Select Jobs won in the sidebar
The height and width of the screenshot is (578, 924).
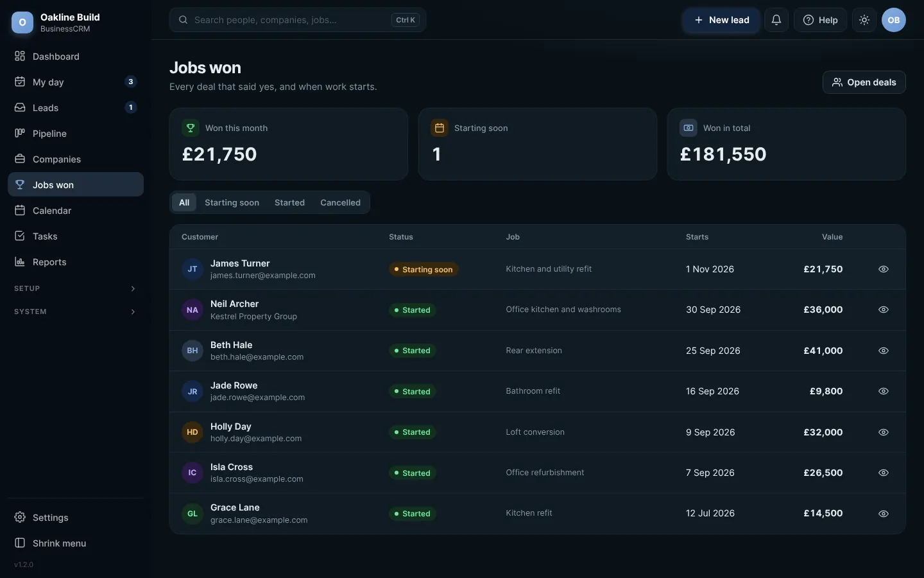pos(76,185)
